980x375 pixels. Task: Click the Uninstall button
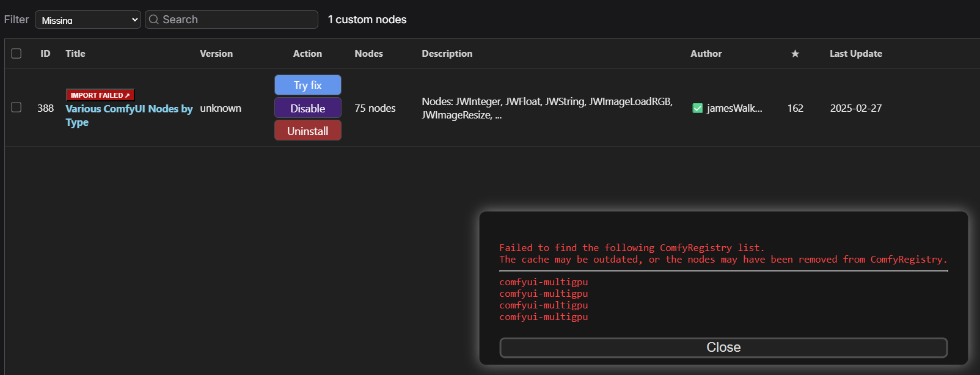pyautogui.click(x=308, y=131)
